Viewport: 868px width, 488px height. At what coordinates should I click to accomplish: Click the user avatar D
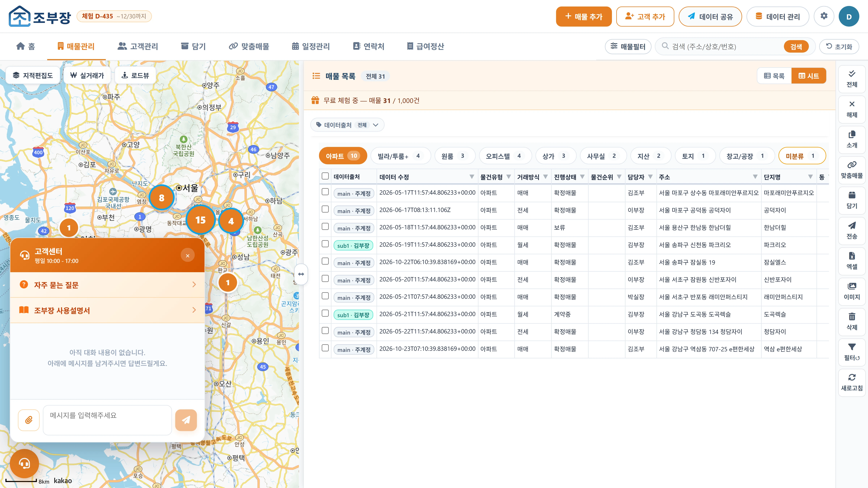point(848,16)
